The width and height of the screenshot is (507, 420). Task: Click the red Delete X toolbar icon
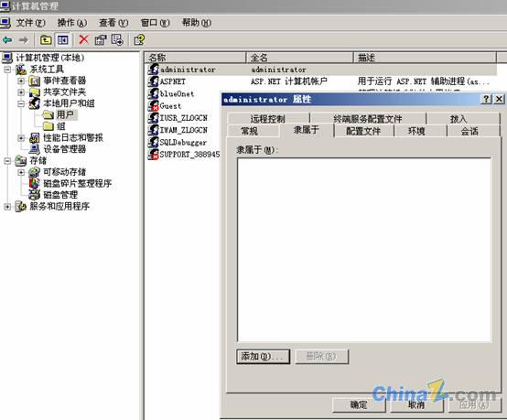(84, 39)
